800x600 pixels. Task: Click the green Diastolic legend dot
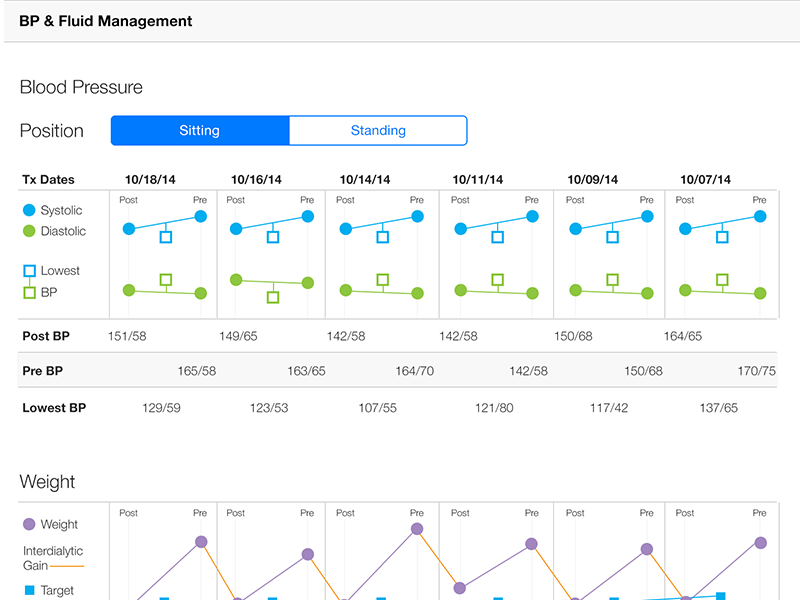pyautogui.click(x=29, y=232)
